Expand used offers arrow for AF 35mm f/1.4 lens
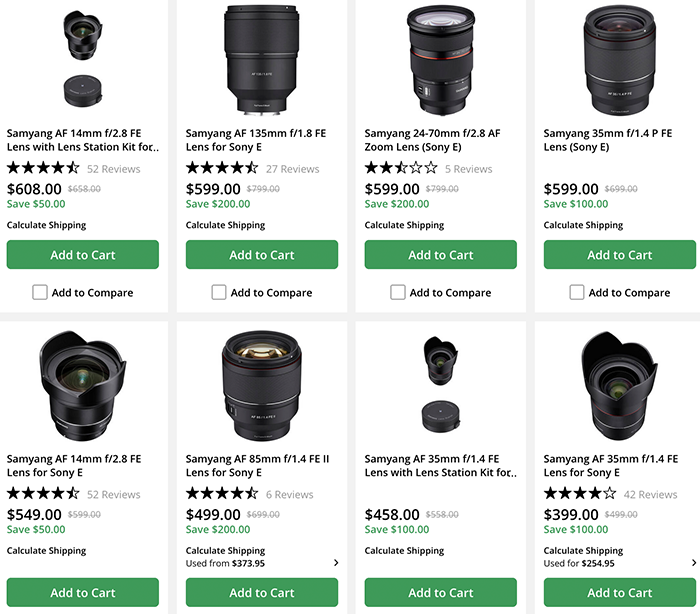Image resolution: width=700 pixels, height=614 pixels. click(x=693, y=563)
